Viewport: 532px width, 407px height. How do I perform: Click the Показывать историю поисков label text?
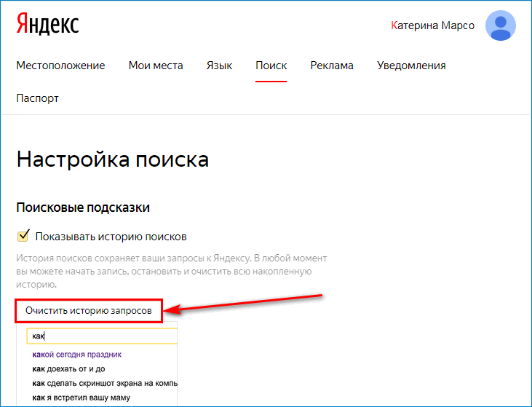[111, 237]
